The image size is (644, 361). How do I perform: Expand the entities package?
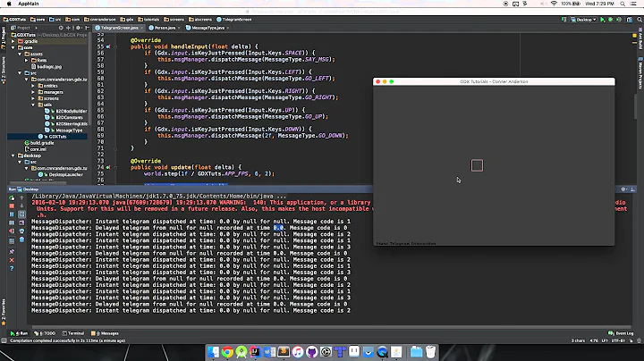(x=33, y=86)
